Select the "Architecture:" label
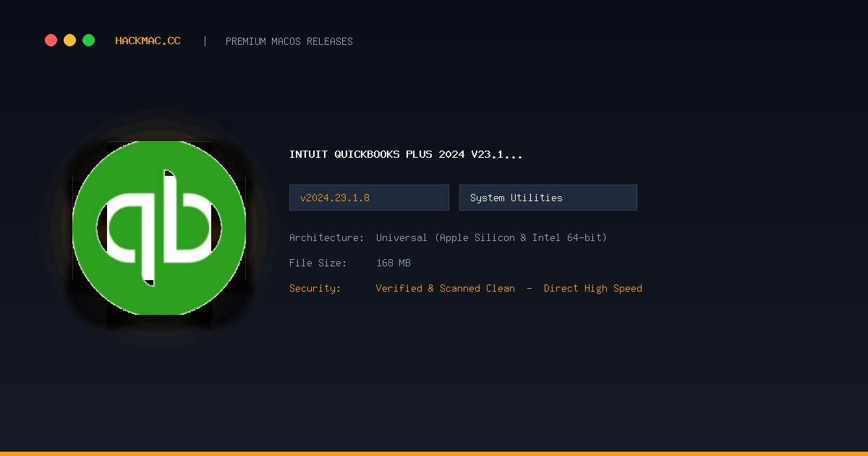Image resolution: width=868 pixels, height=456 pixels. (x=327, y=237)
